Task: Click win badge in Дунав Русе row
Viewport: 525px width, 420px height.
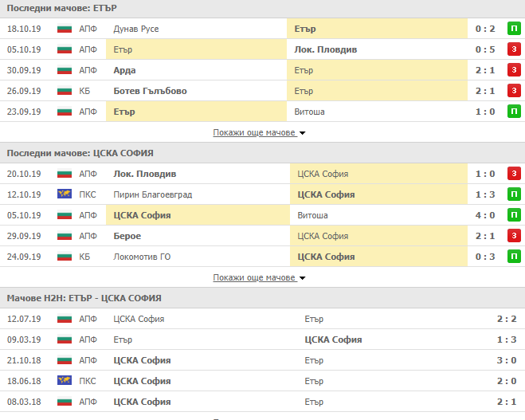Action: (x=514, y=29)
